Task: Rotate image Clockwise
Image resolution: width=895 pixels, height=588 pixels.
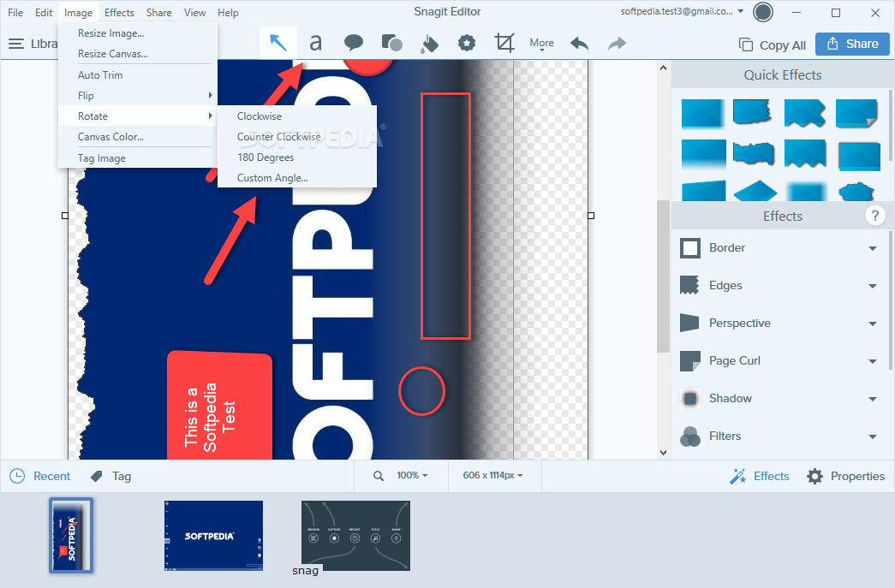Action: click(x=297, y=116)
